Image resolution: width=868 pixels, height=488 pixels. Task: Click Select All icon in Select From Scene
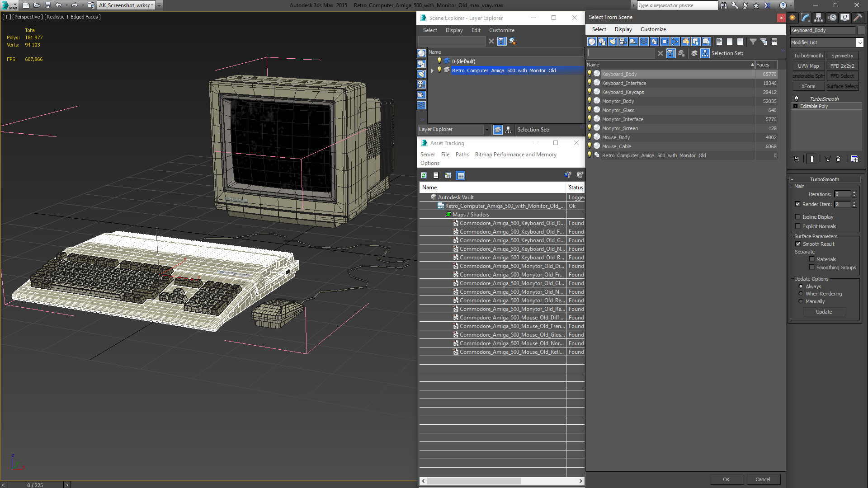[x=719, y=42]
